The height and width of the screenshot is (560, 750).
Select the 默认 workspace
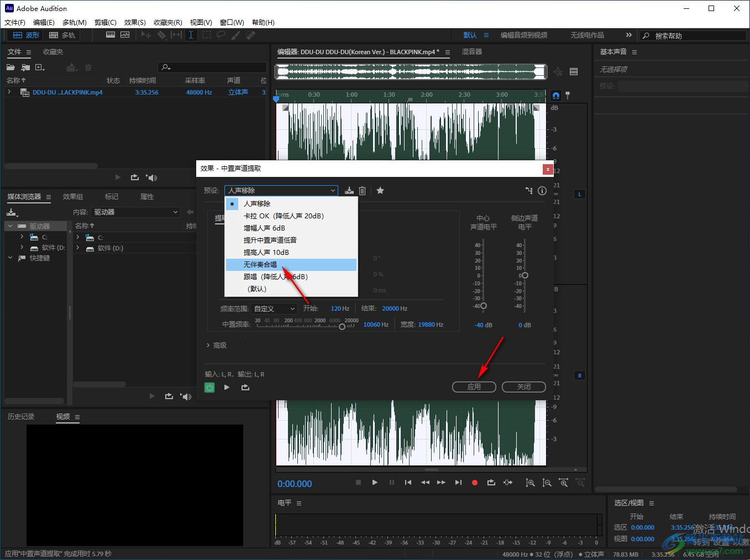[470, 35]
